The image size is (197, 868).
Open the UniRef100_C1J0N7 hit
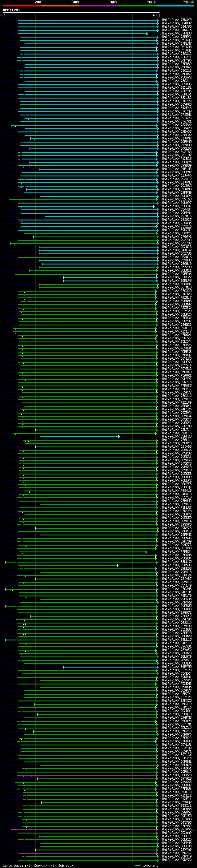177,139
